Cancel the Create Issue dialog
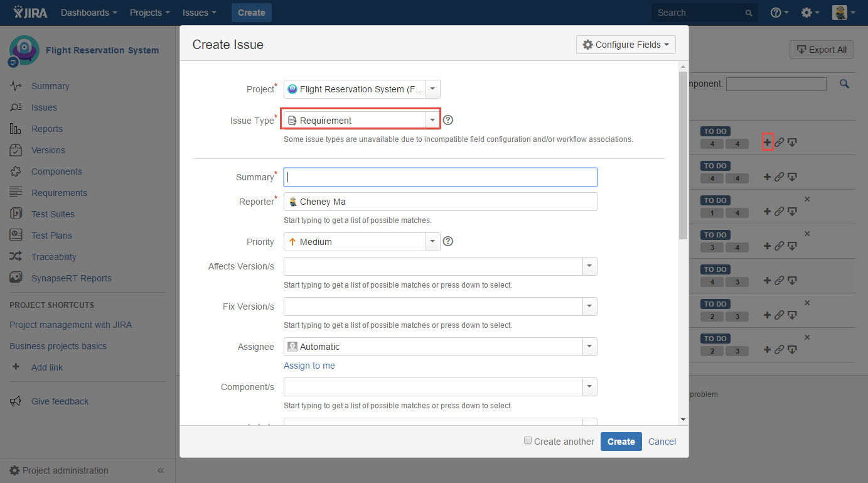This screenshot has height=483, width=868. 662,442
